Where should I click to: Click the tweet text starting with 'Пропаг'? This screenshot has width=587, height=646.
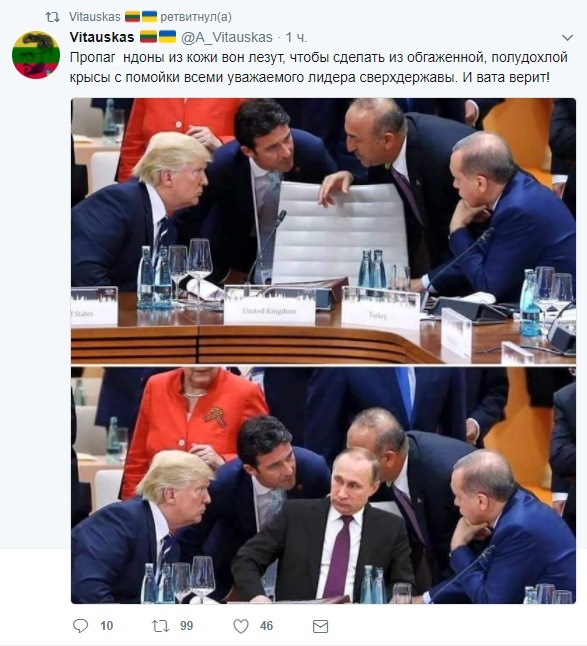[318, 67]
